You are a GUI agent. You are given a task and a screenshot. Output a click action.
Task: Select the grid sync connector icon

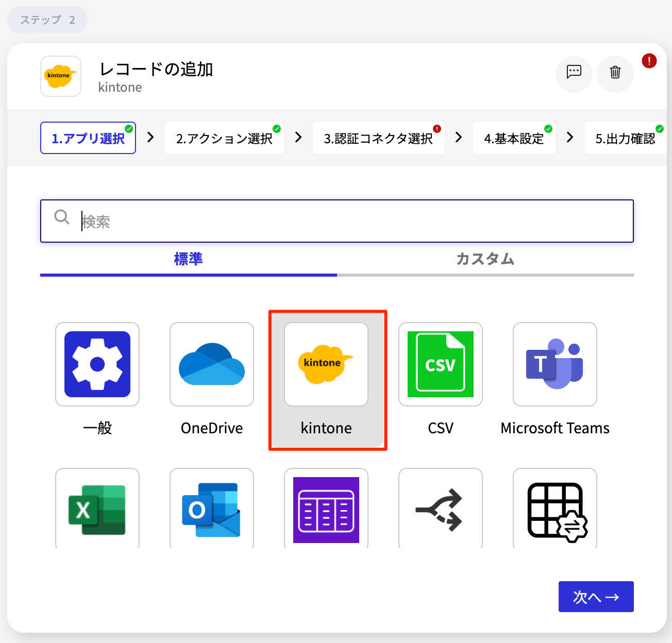(x=555, y=509)
